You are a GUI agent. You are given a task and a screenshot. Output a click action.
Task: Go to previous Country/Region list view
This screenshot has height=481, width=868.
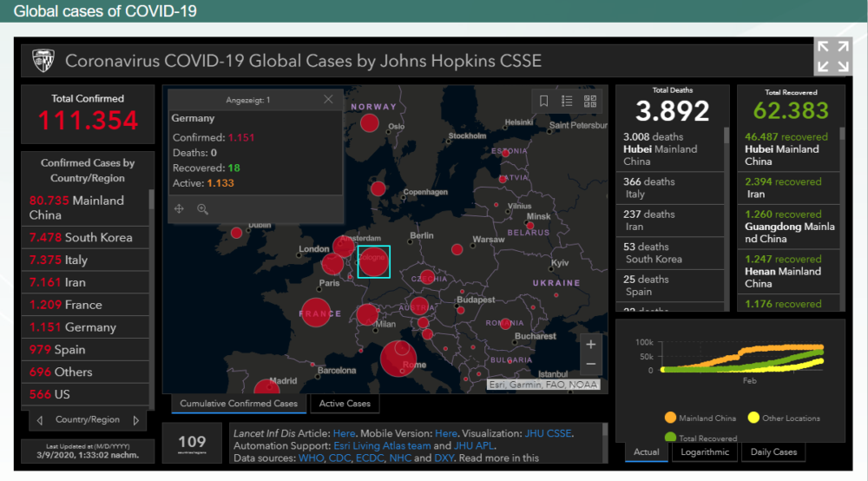(x=39, y=421)
